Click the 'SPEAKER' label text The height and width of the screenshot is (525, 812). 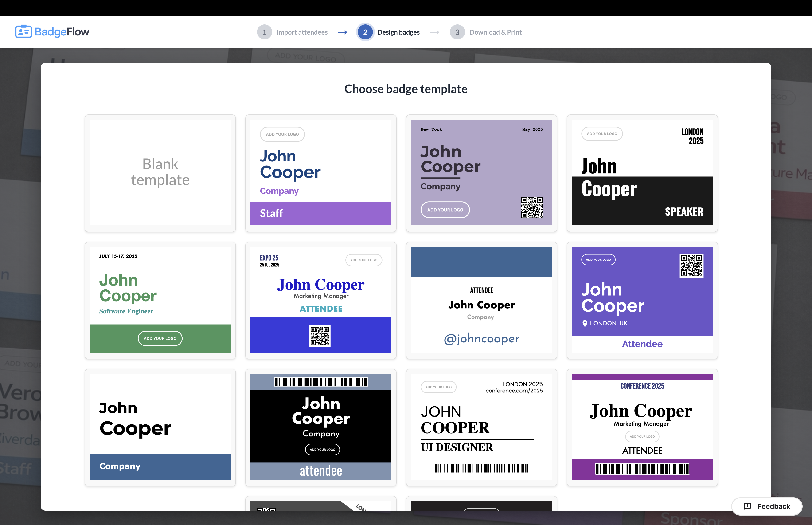point(684,212)
